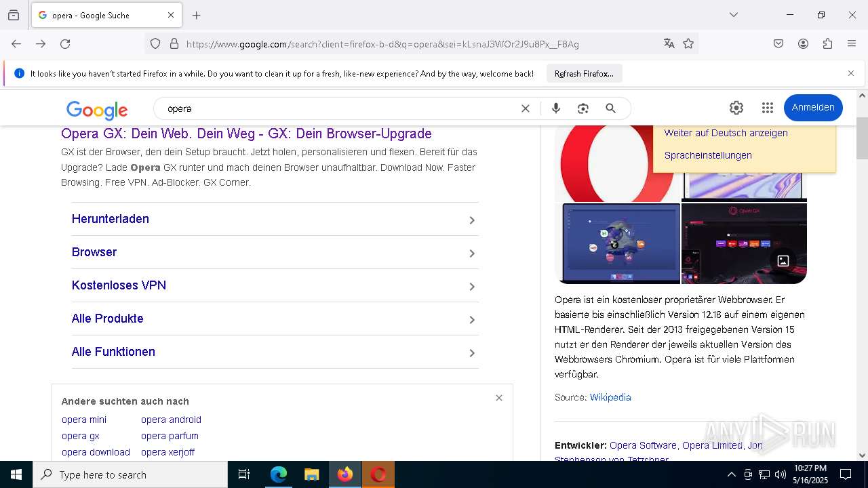This screenshot has height=488, width=868.
Task: Search for opera parfum suggestion
Action: [170, 436]
